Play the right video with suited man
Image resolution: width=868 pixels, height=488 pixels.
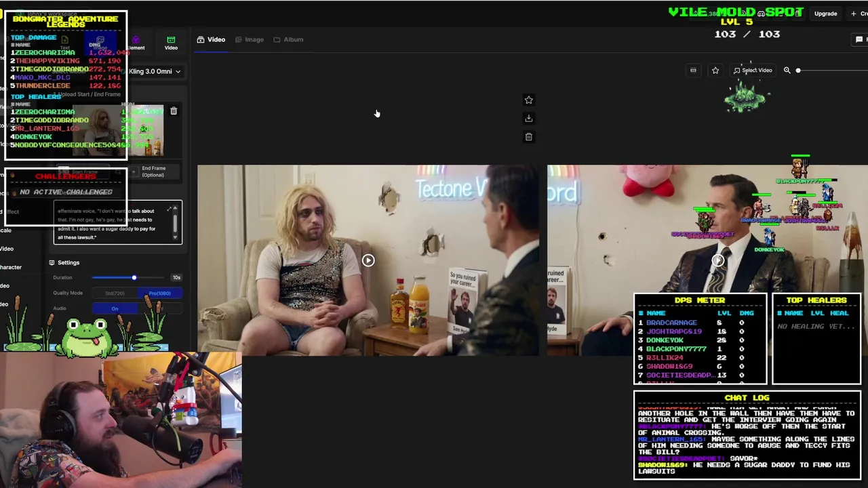pos(717,260)
